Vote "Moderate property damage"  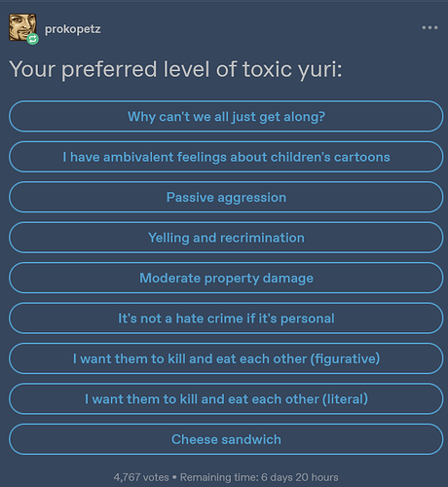click(x=226, y=278)
